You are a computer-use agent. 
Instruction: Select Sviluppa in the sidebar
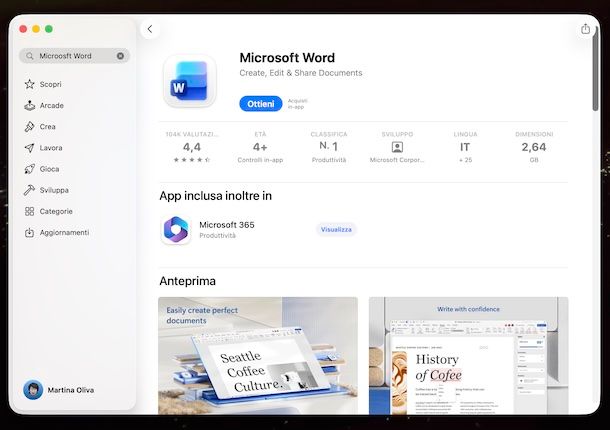click(54, 190)
